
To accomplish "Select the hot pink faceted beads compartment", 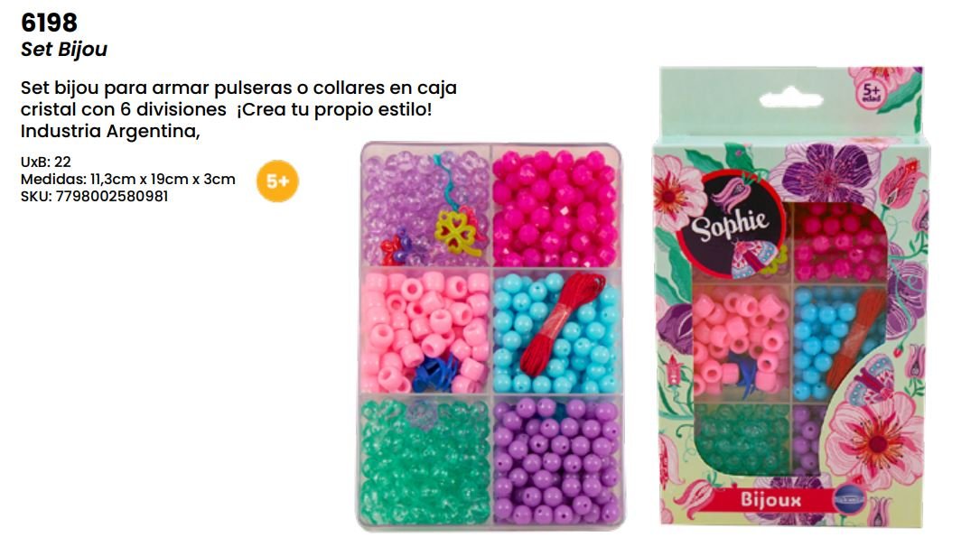I will point(555,206).
